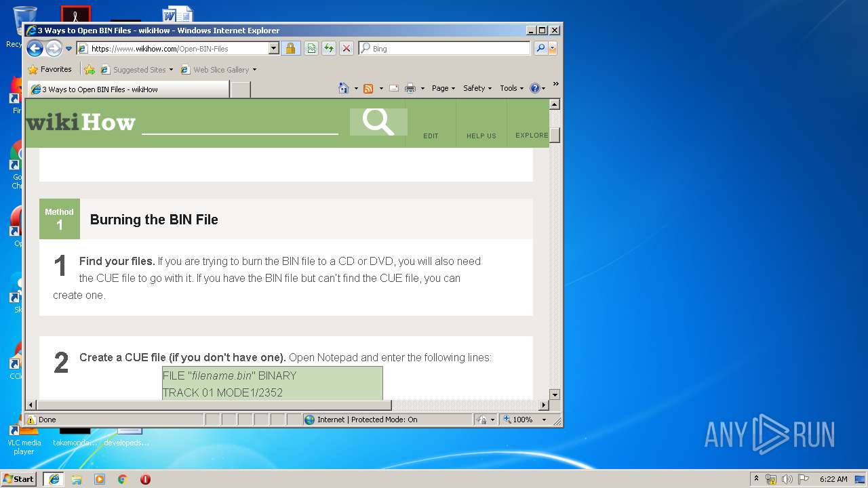This screenshot has width=868, height=488.
Task: Click the Add to Favorites Bar icon
Action: (x=90, y=69)
